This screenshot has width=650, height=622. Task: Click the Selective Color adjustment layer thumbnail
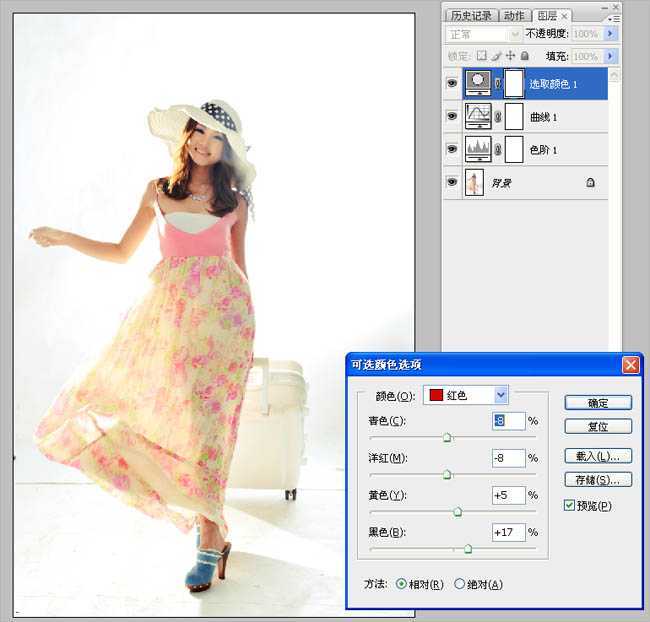(x=479, y=84)
